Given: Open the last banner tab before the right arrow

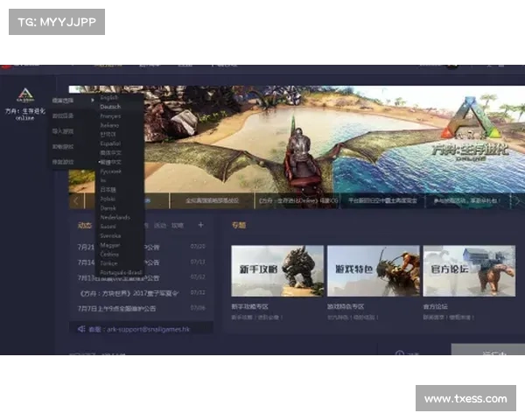Looking at the screenshot, I should pyautogui.click(x=467, y=201).
